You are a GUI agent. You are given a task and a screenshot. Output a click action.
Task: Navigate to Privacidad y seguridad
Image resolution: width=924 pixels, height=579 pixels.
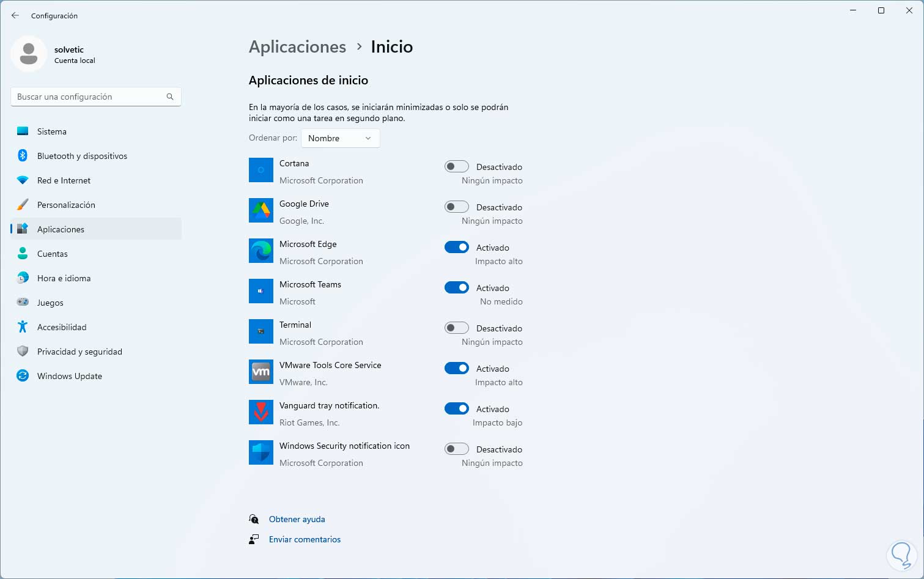[96, 352]
